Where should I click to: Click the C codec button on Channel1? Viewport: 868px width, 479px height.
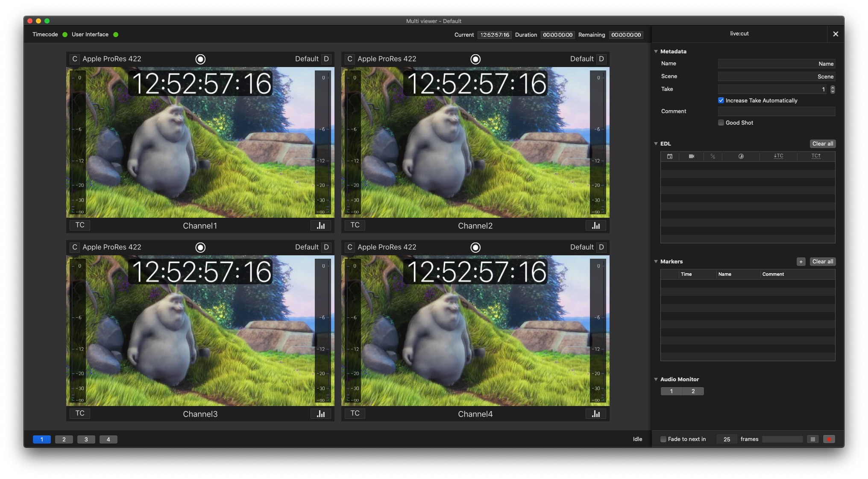pos(75,59)
